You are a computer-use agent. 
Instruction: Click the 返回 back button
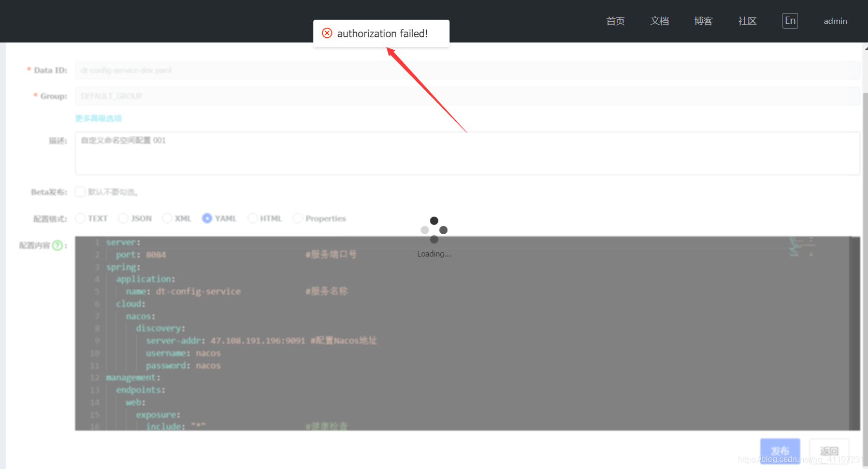(829, 450)
